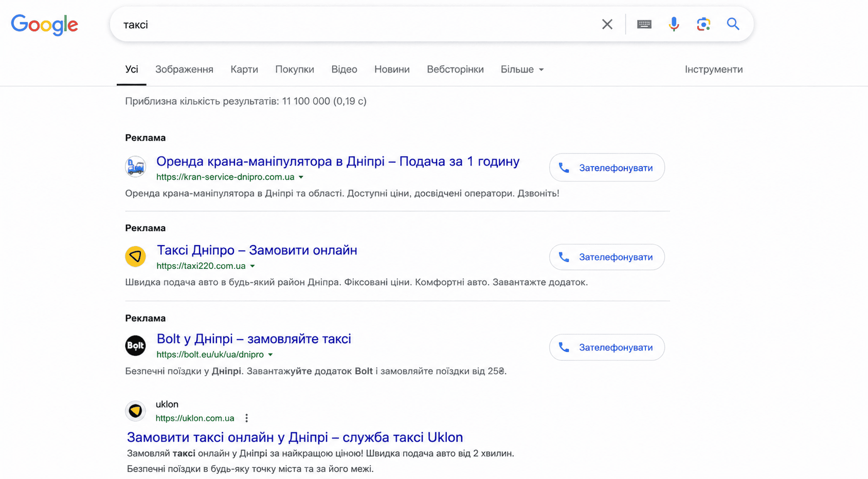Click the https://uklon.com.ua URL
The height and width of the screenshot is (479, 868).
(195, 418)
